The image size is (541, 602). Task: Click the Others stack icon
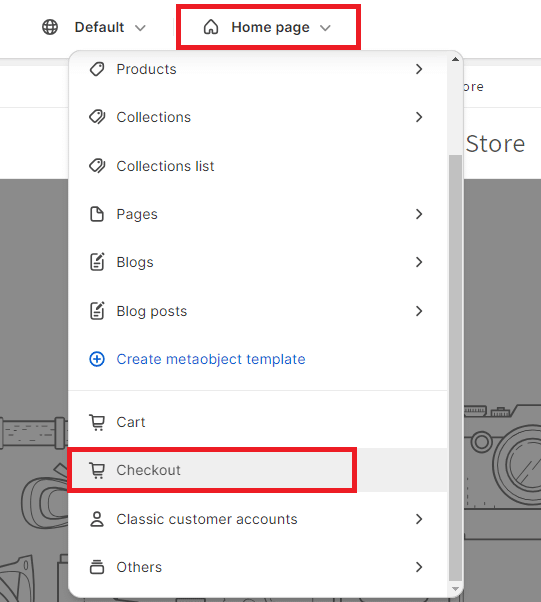click(97, 567)
